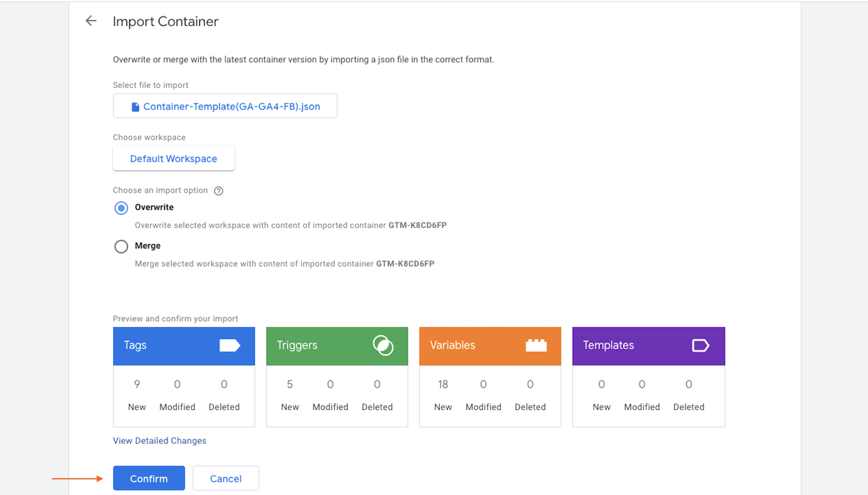Click the json file document icon

click(x=135, y=107)
